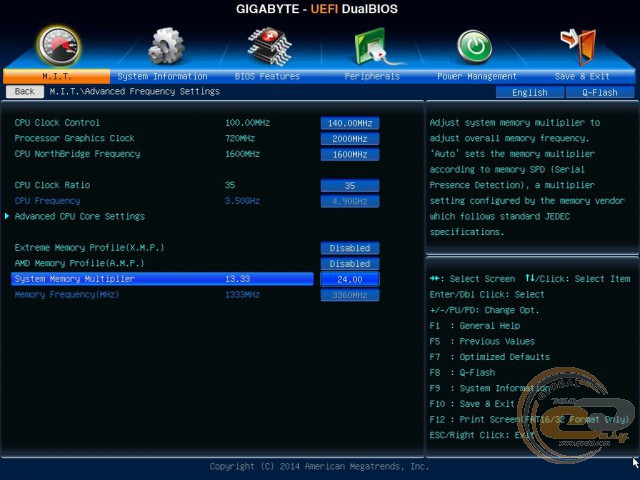Select the Extreme Memory Profile(X.M.P.) label

(89, 247)
